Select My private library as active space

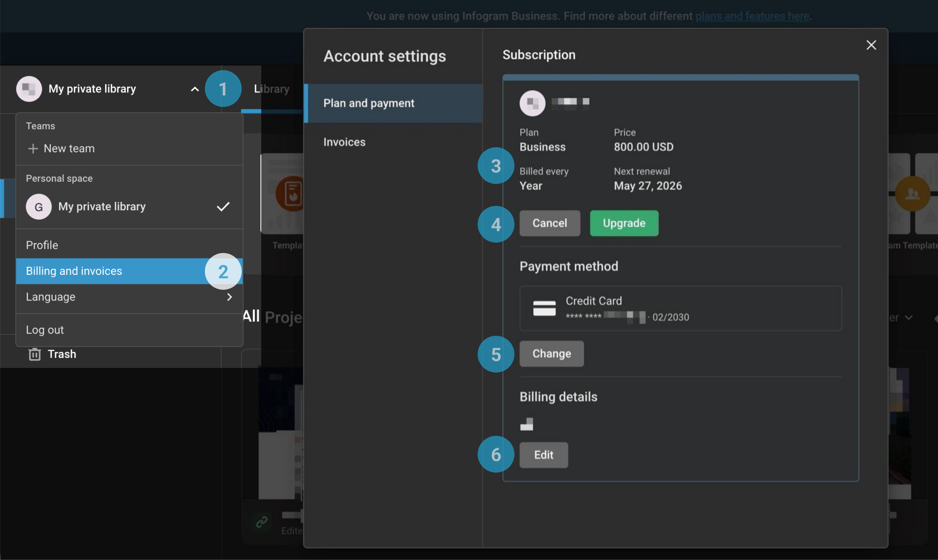tap(102, 206)
